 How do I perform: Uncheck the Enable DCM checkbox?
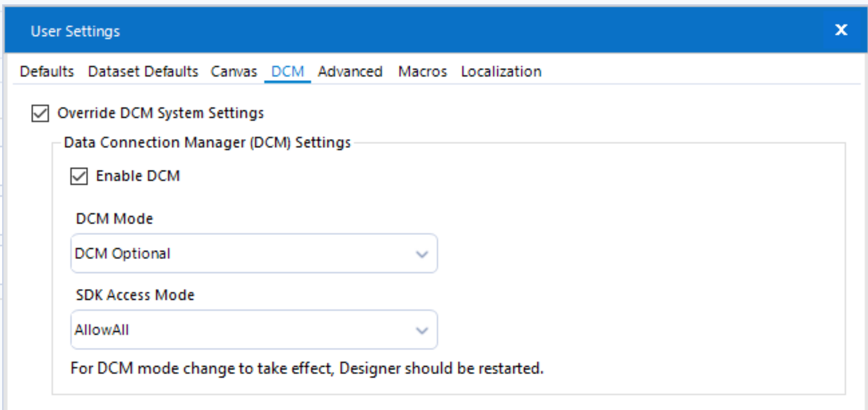(79, 176)
